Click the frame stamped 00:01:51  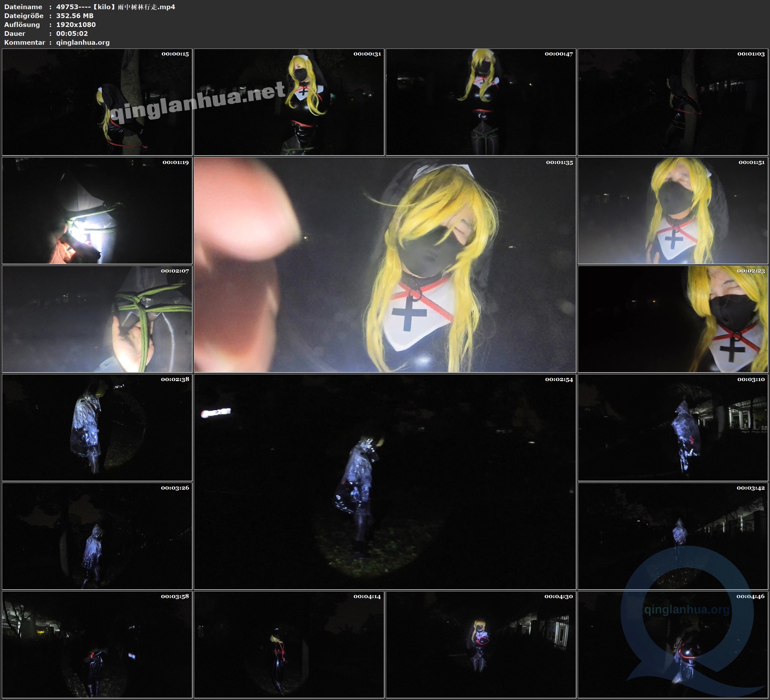tap(673, 210)
